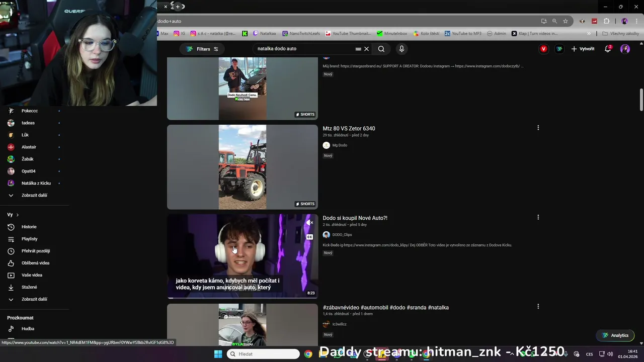Screen dimensions: 644x362
Task: Open the NanoTwitchLeafs bookmark
Action: click(301, 34)
